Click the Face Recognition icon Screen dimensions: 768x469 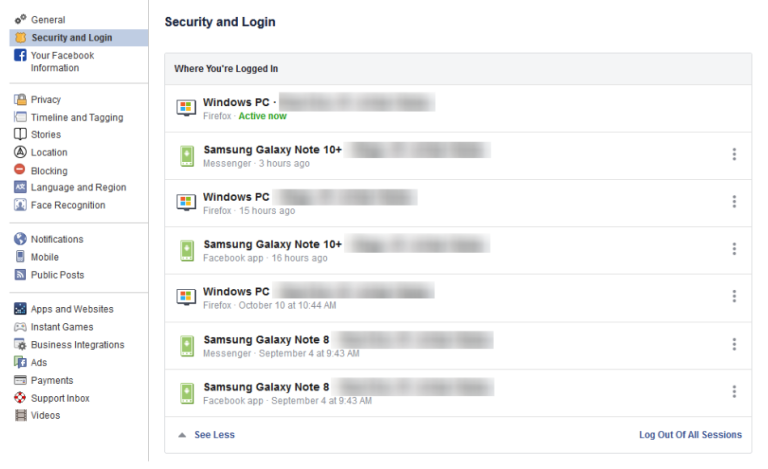(20, 205)
